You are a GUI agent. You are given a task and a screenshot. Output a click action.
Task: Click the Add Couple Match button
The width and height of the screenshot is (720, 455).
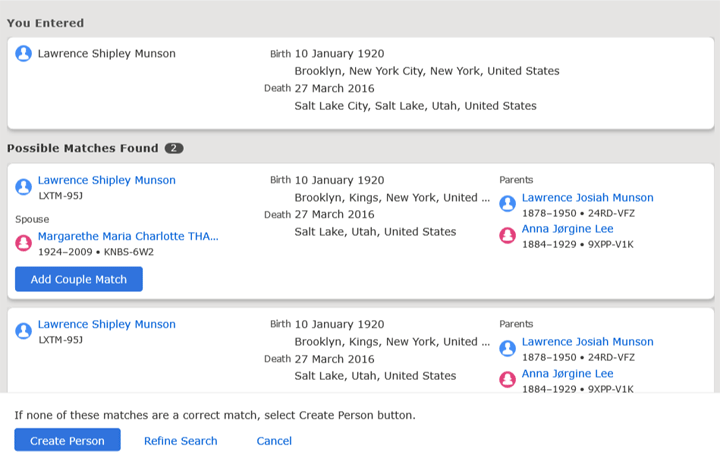point(79,279)
